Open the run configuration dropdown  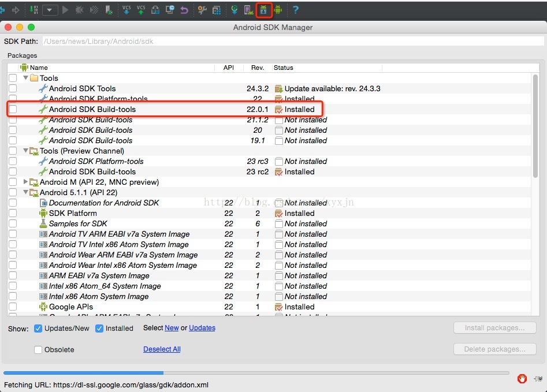coord(50,10)
